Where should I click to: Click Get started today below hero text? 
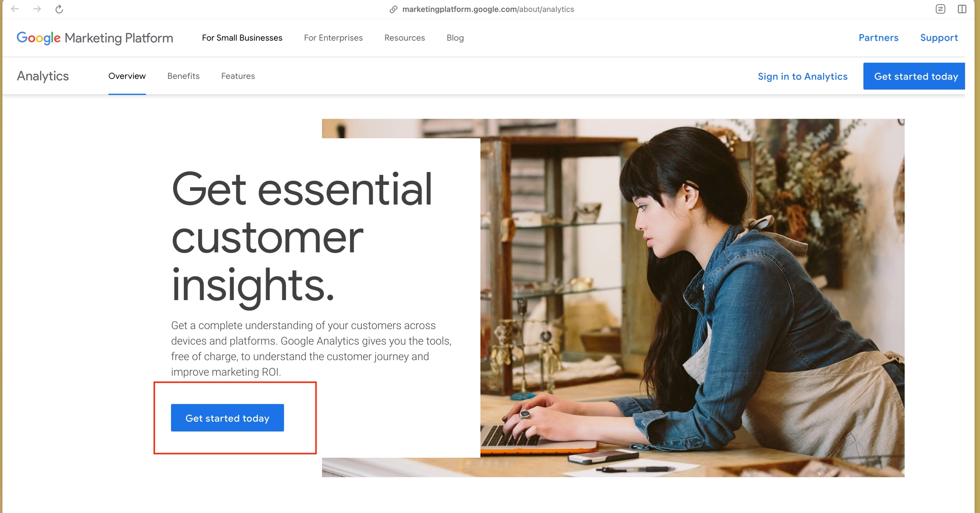click(x=228, y=418)
